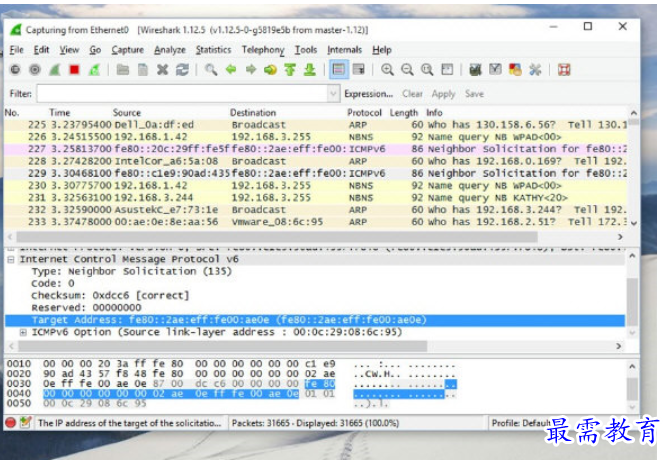Stop the running capture (red square)

75,69
